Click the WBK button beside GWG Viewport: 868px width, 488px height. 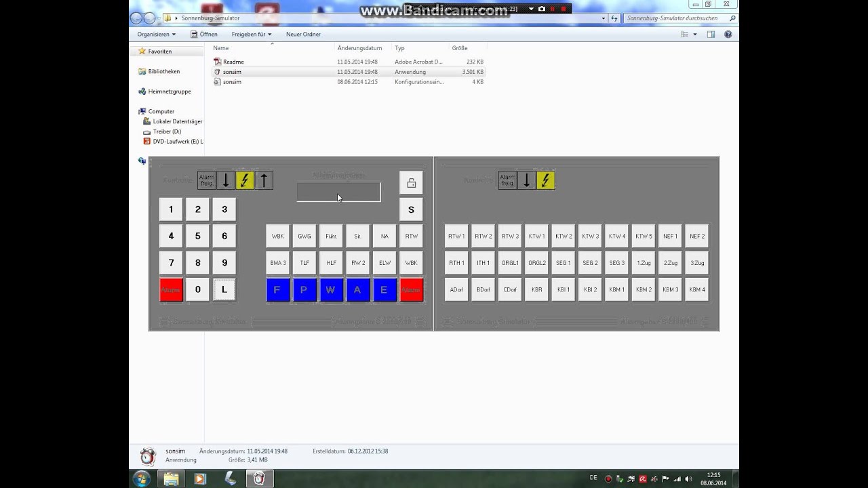(x=278, y=237)
